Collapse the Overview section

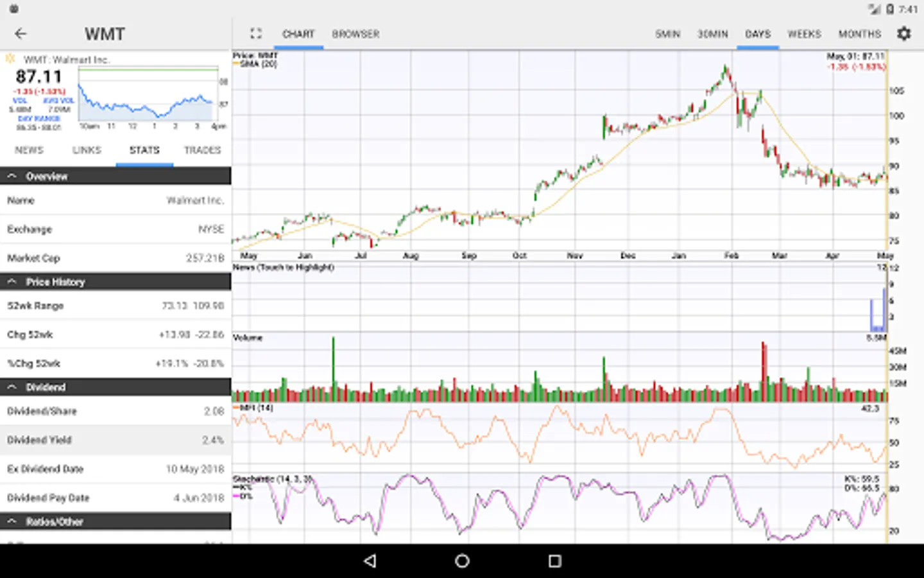click(116, 176)
